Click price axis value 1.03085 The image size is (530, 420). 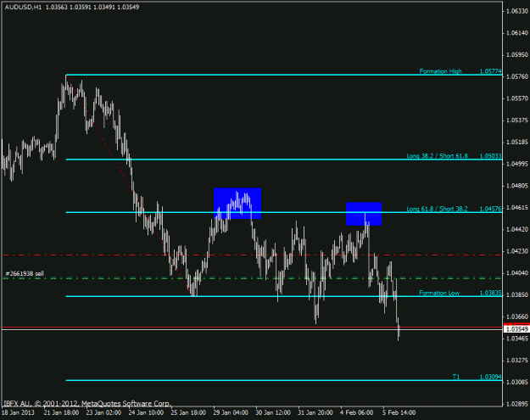point(517,382)
